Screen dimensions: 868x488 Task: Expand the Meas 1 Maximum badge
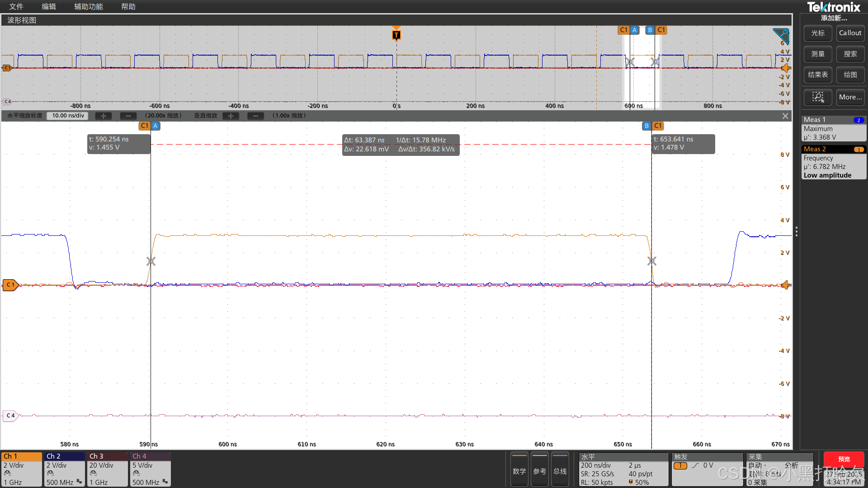coord(833,129)
